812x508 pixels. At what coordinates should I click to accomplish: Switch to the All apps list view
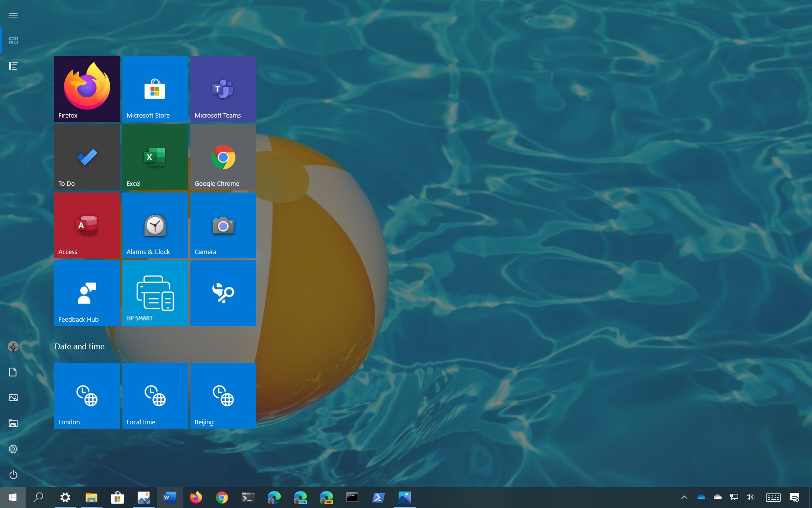[x=13, y=66]
